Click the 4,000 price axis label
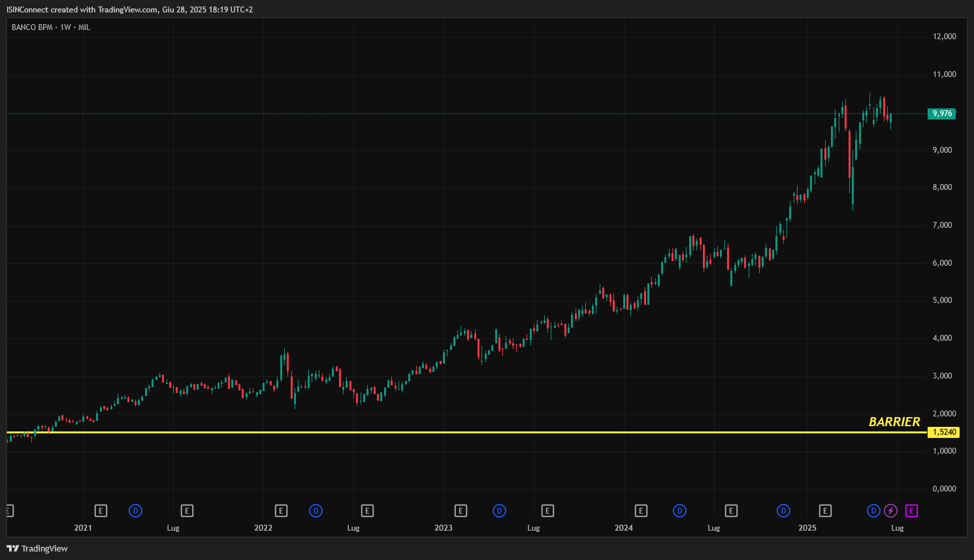Image resolution: width=974 pixels, height=560 pixels. [x=942, y=338]
